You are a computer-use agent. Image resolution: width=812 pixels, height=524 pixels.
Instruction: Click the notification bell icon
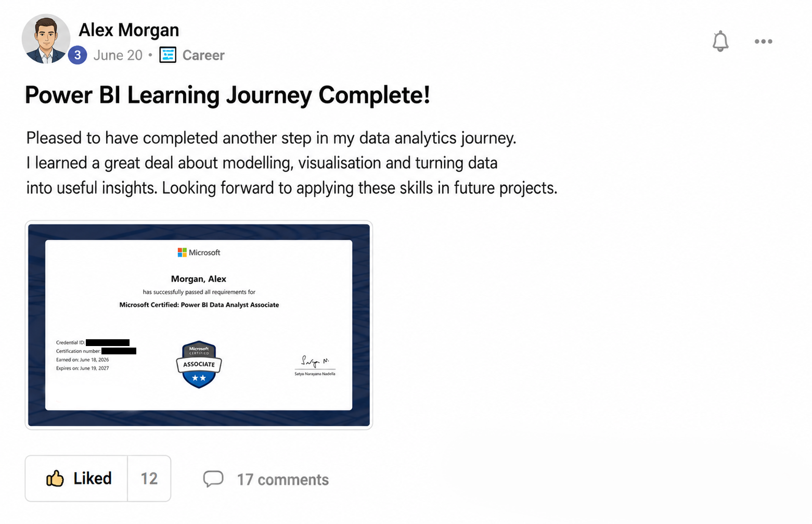tap(720, 41)
